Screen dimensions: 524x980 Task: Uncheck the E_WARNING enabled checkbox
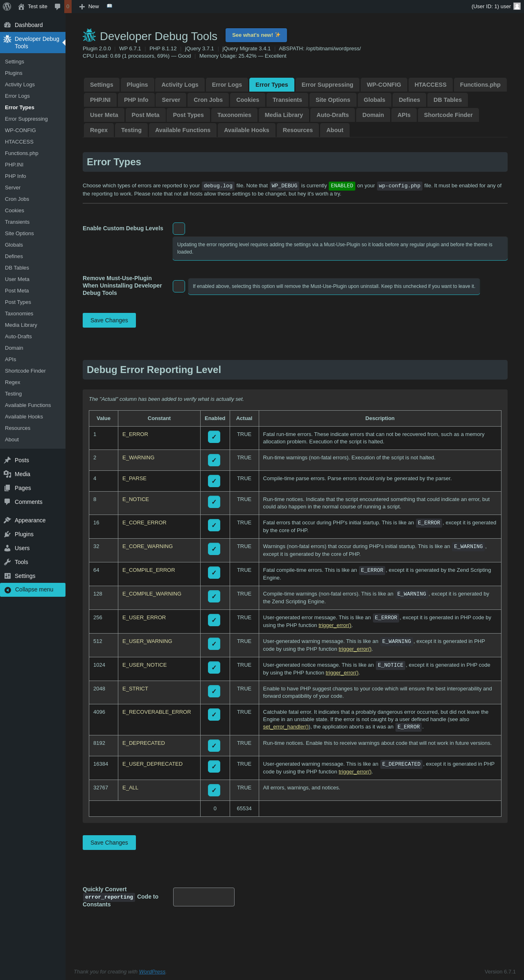(214, 460)
